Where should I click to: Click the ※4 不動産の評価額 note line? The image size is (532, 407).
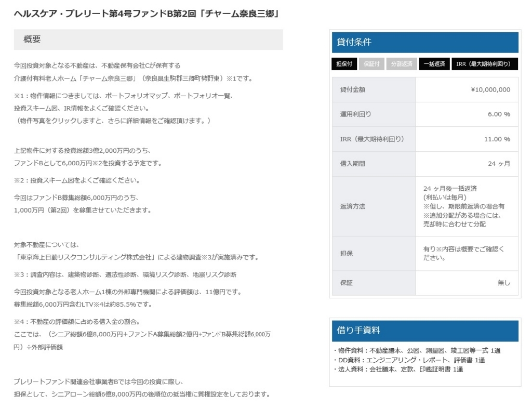coord(78,322)
